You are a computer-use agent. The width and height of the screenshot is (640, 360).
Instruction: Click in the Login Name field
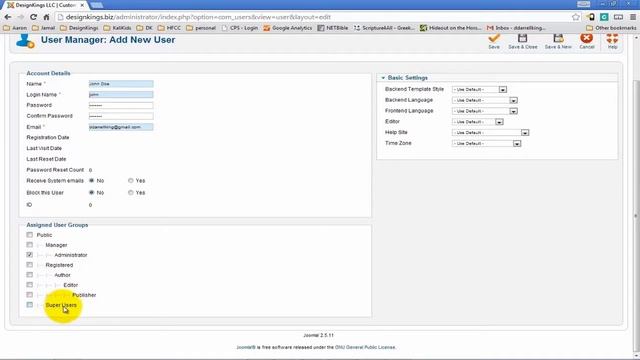point(121,94)
